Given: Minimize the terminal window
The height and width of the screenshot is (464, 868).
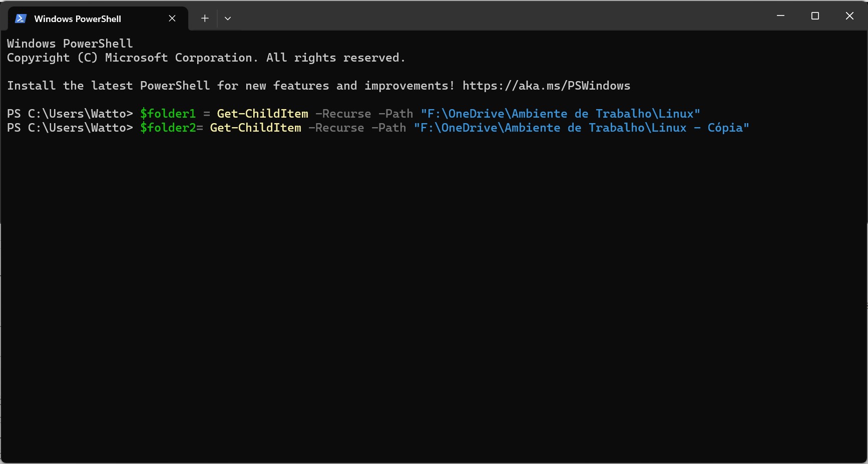Looking at the screenshot, I should (780, 16).
